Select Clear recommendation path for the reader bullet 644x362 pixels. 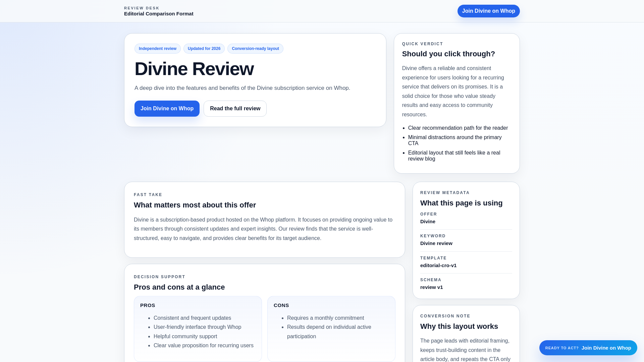tap(458, 128)
